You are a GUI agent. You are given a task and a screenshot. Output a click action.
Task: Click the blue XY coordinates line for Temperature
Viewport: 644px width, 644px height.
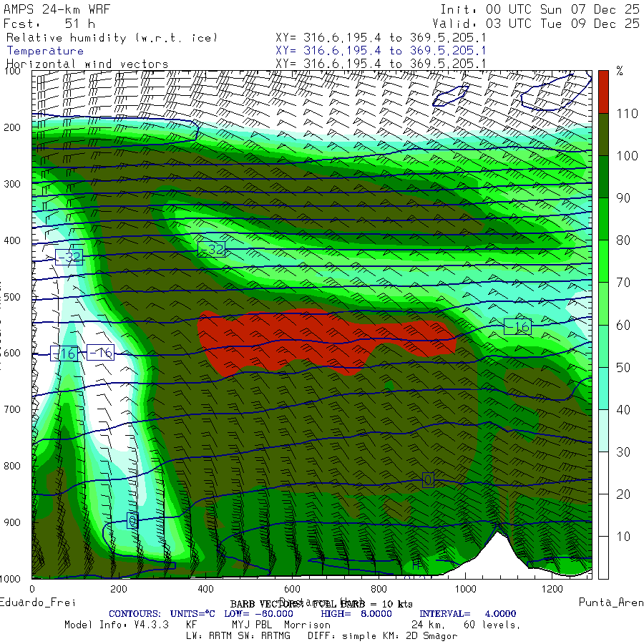(381, 51)
